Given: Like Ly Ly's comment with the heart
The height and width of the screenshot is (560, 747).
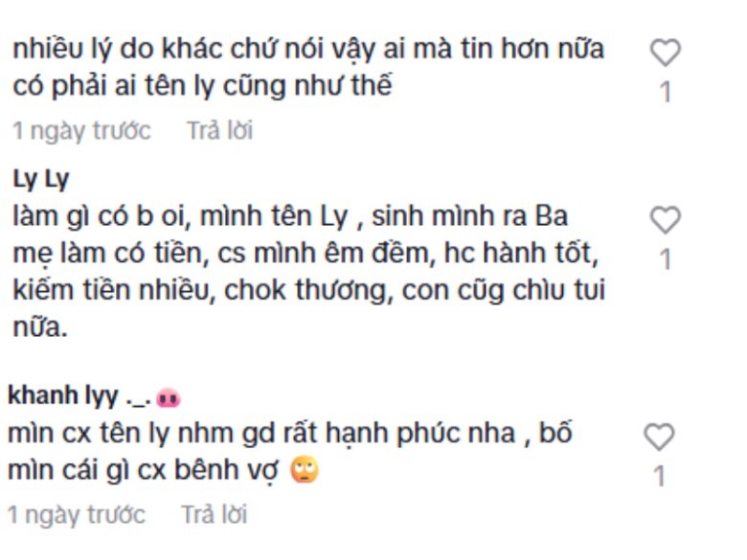Looking at the screenshot, I should pos(665,220).
